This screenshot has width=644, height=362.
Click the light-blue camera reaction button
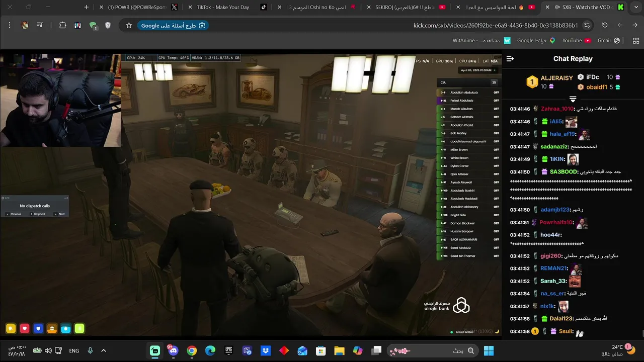click(x=65, y=329)
